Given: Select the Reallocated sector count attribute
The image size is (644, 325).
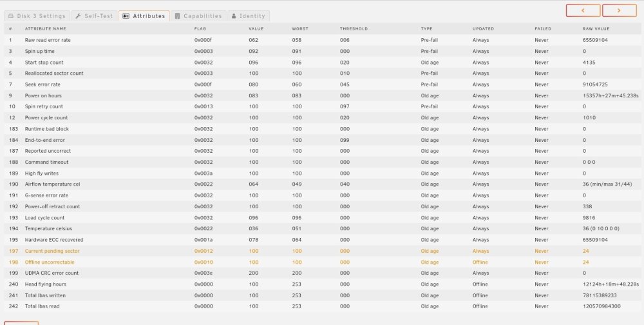Looking at the screenshot, I should pos(54,74).
